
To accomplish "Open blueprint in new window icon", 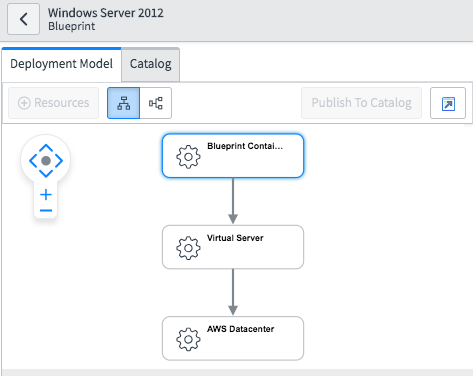I will [x=448, y=103].
